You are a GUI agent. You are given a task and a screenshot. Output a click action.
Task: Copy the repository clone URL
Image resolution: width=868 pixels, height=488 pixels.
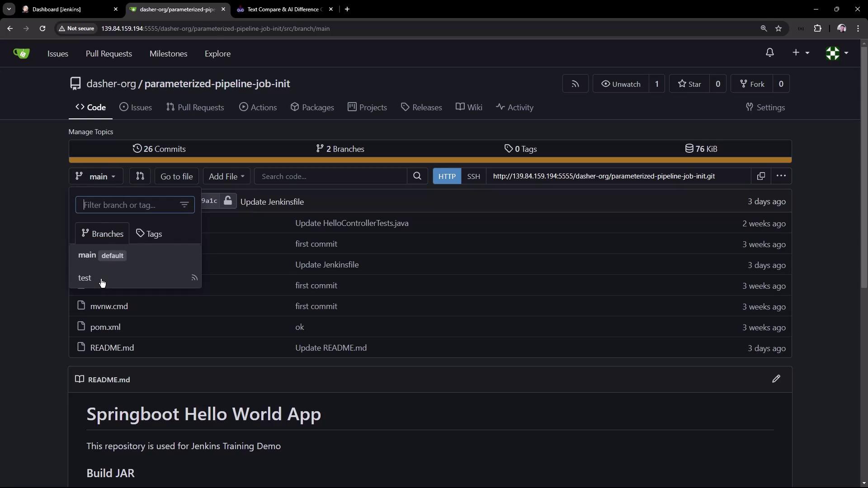[761, 176]
